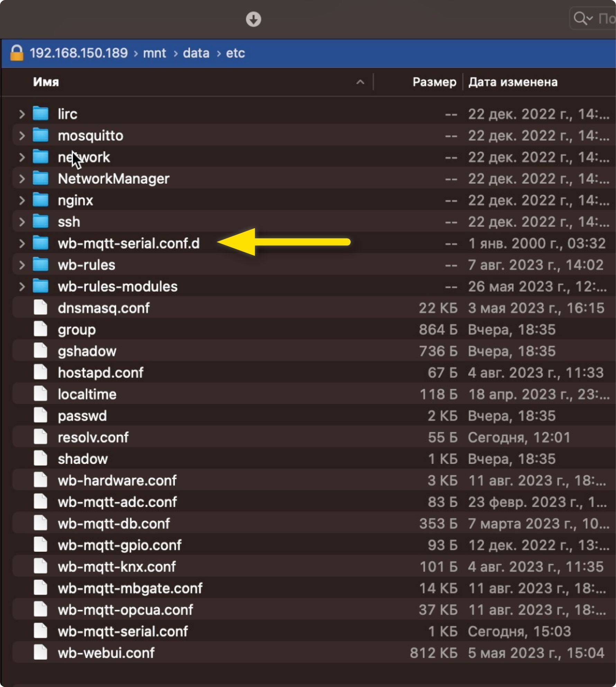The height and width of the screenshot is (687, 616).
Task: Open 192.168.150.189 in path breadcrumb
Action: point(79,53)
